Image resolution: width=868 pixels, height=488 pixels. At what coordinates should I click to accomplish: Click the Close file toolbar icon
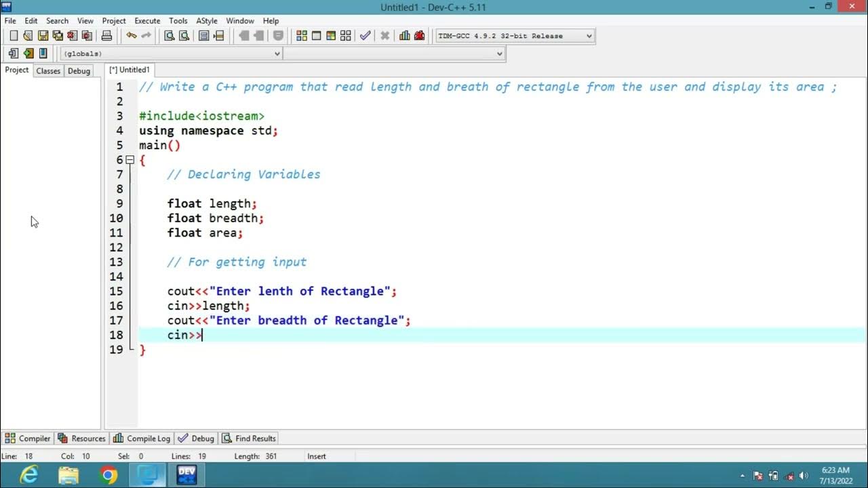point(73,36)
